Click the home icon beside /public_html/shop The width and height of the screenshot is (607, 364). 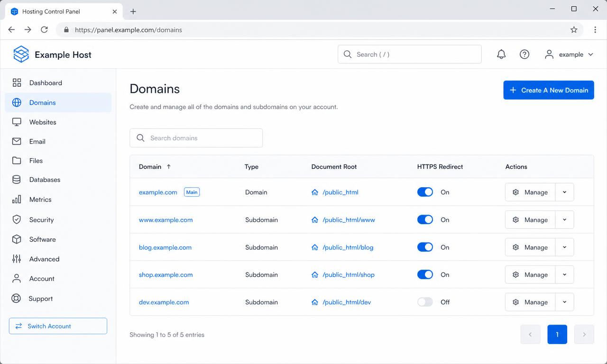pos(315,275)
